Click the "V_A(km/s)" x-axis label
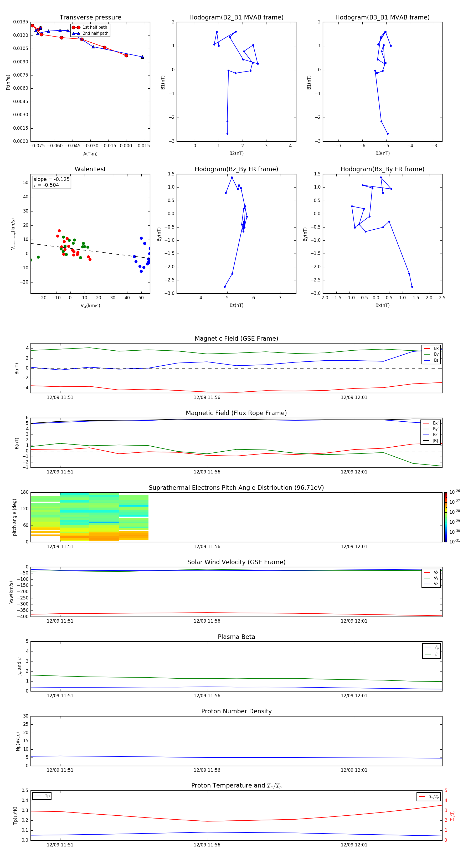This screenshot has width=473, height=868. click(x=90, y=306)
